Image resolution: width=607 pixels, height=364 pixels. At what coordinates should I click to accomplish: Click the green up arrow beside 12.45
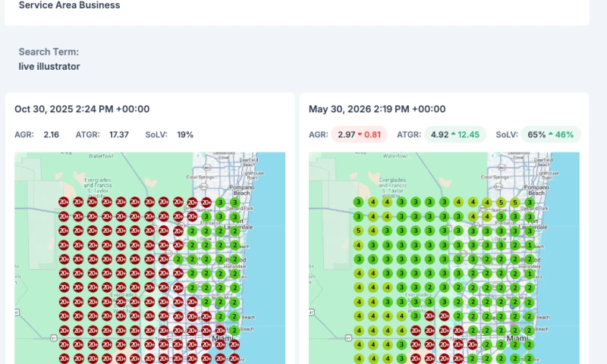pyautogui.click(x=453, y=134)
